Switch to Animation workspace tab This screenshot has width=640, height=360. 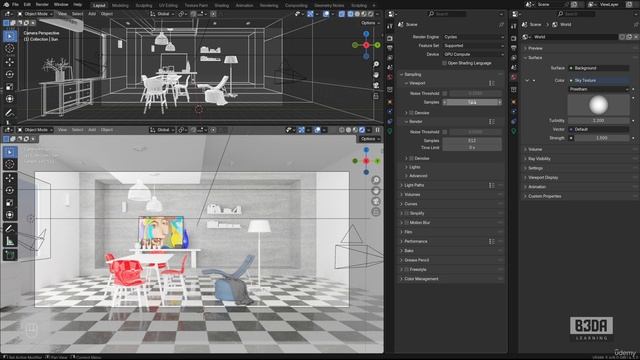click(244, 5)
